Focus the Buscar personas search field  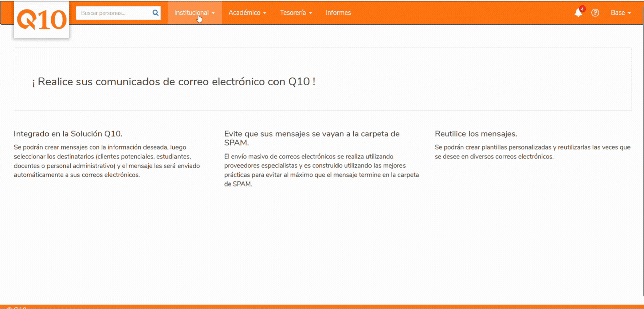(118, 13)
